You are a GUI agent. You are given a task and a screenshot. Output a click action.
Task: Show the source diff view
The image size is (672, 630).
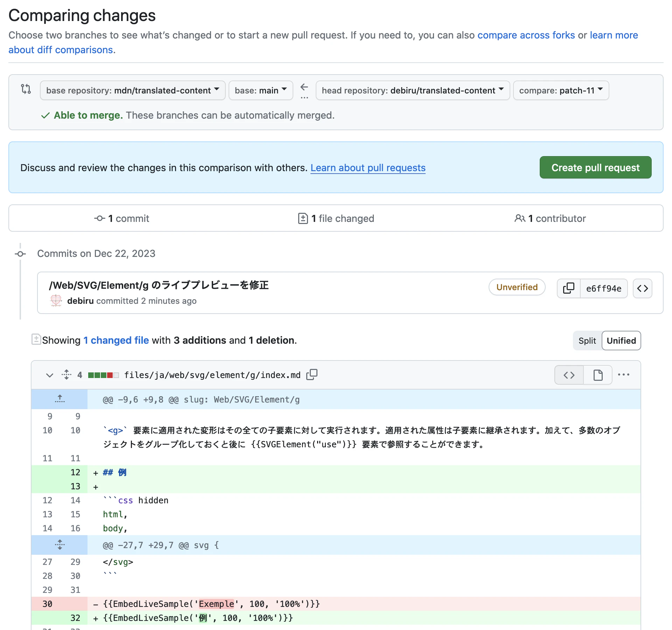tap(569, 375)
